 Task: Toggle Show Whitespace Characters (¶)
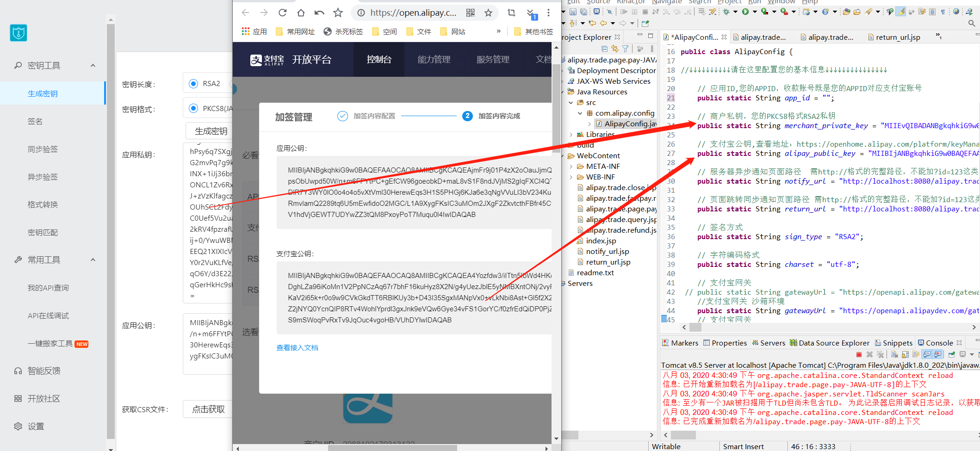pyautogui.click(x=943, y=12)
